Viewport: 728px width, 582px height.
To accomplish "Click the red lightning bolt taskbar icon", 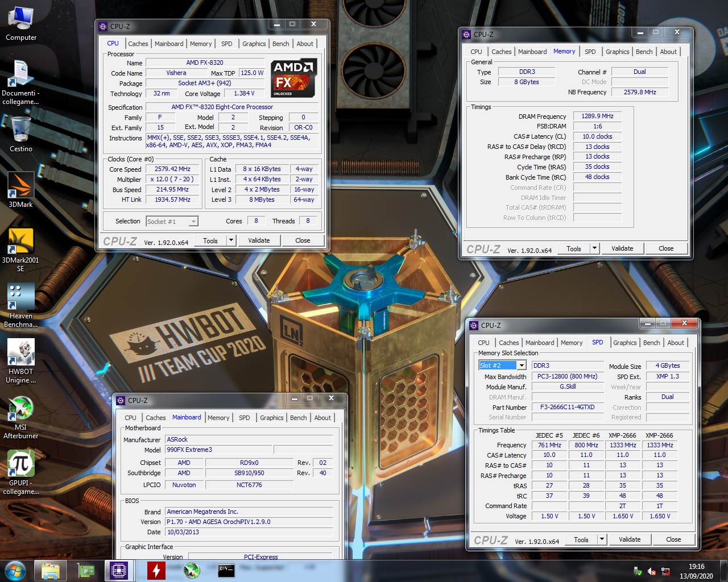I will (156, 571).
